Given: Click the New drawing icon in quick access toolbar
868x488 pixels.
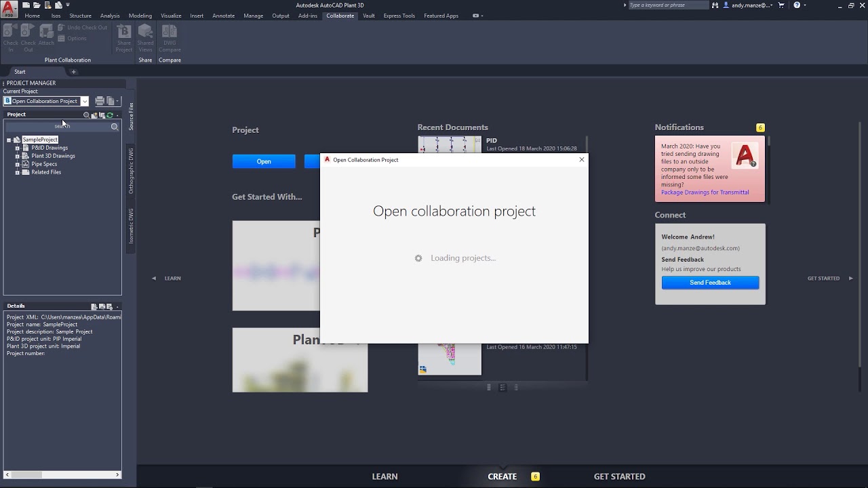Looking at the screenshot, I should point(26,5).
